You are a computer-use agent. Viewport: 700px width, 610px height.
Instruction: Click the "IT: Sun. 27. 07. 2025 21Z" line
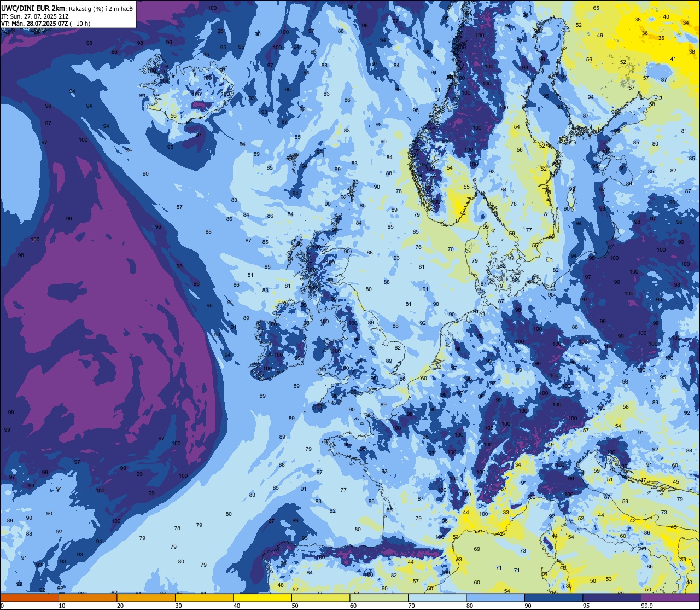34,16
